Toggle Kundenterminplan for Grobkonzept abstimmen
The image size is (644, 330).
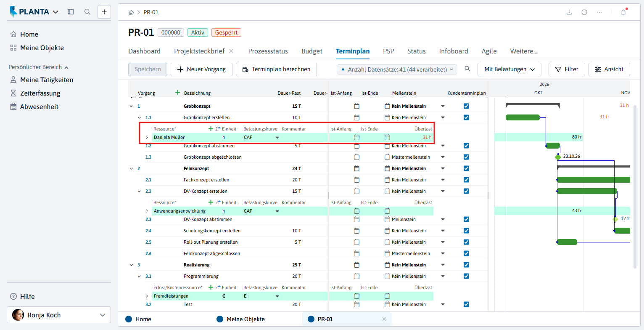466,146
